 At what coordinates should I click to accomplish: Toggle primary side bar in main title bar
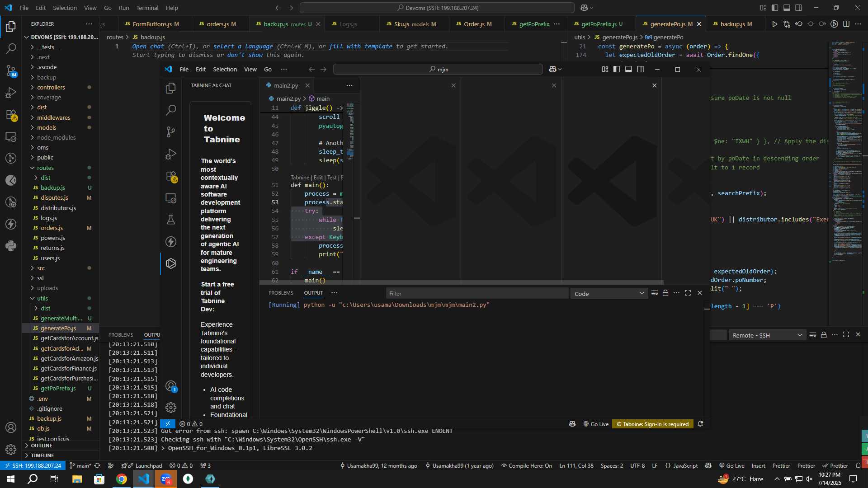pyautogui.click(x=775, y=8)
